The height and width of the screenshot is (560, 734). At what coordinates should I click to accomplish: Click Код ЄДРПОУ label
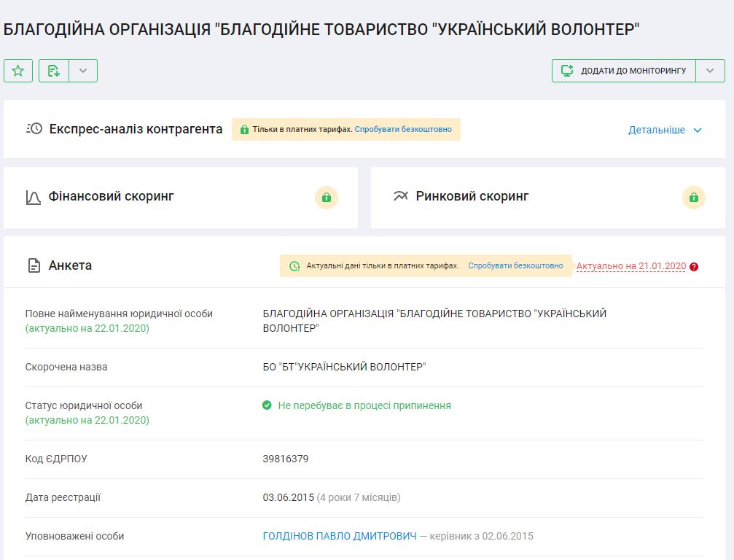click(x=56, y=459)
